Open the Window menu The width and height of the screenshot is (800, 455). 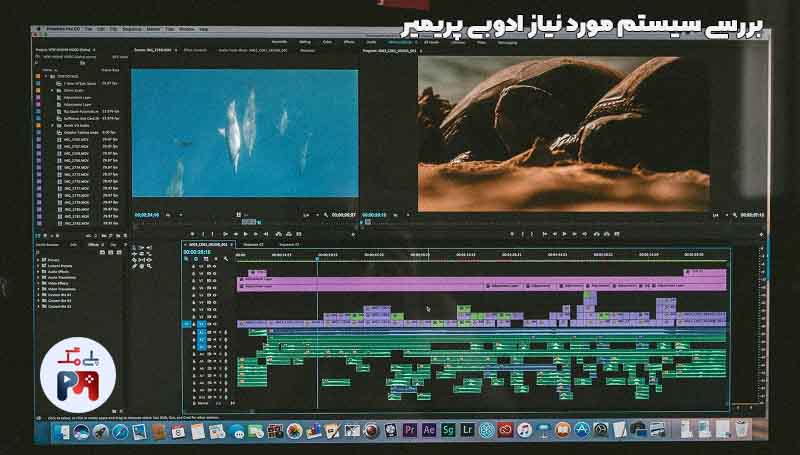click(x=186, y=29)
